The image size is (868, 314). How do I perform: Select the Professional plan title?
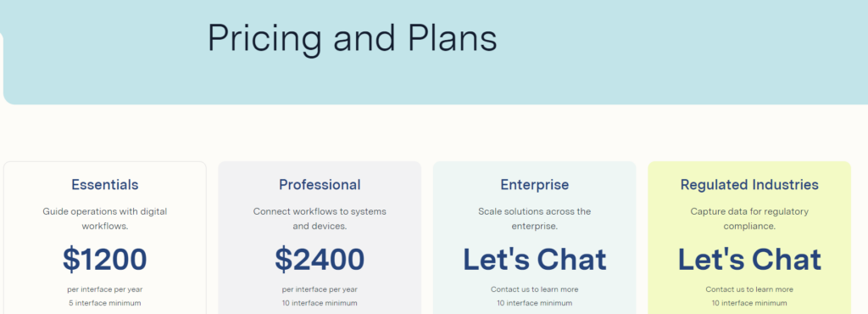[x=320, y=184]
